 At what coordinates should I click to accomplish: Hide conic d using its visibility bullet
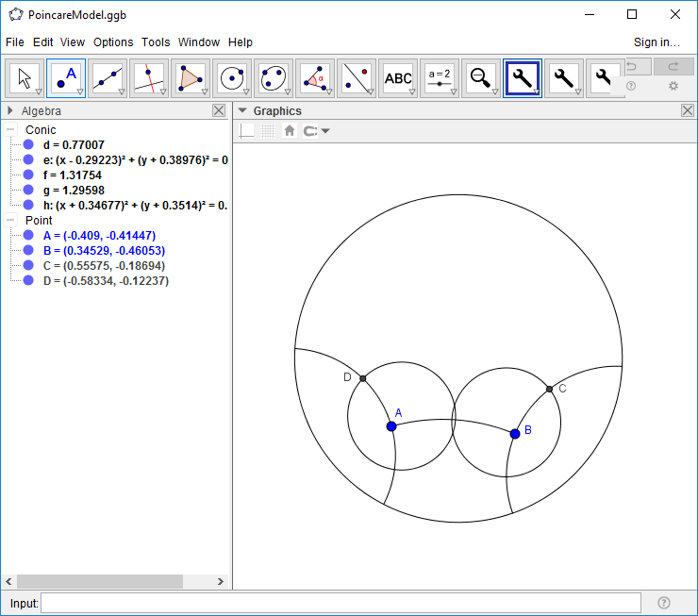28,145
